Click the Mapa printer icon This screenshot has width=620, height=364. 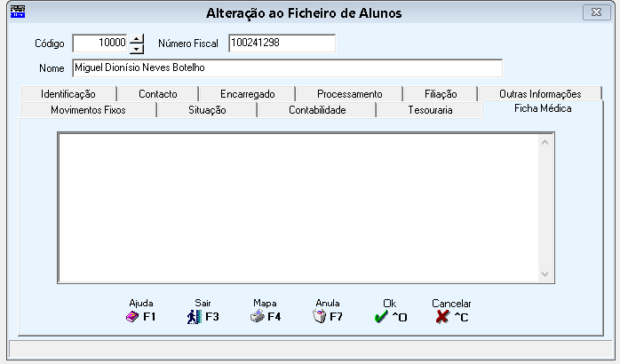pyautogui.click(x=258, y=316)
